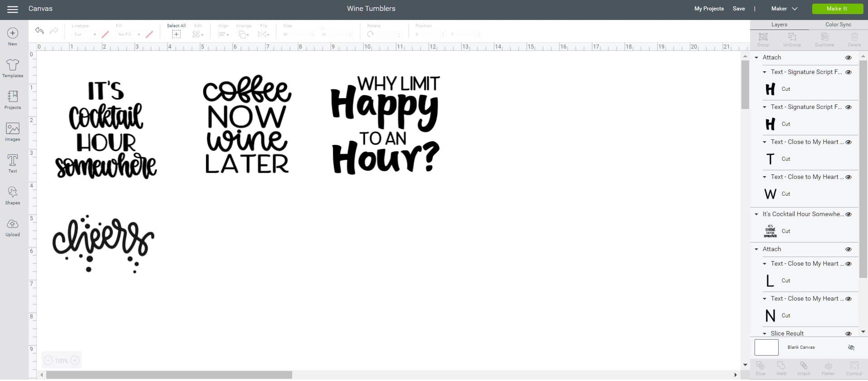Click the Linetype color swatch
This screenshot has width=868, height=381.
click(x=105, y=35)
